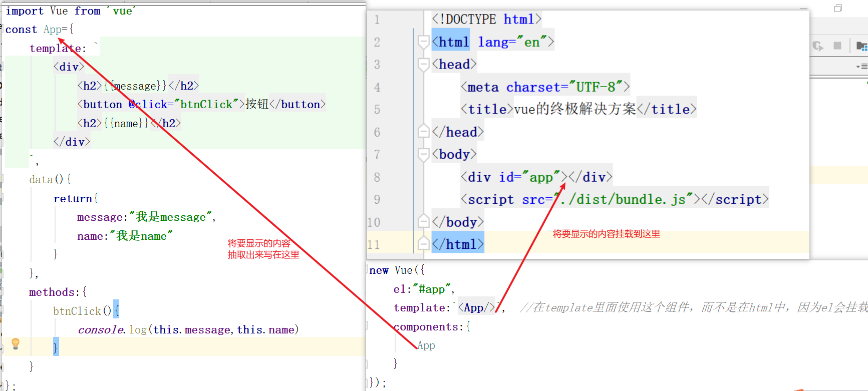The width and height of the screenshot is (868, 391).
Task: Click the div id="app" line
Action: point(536,177)
